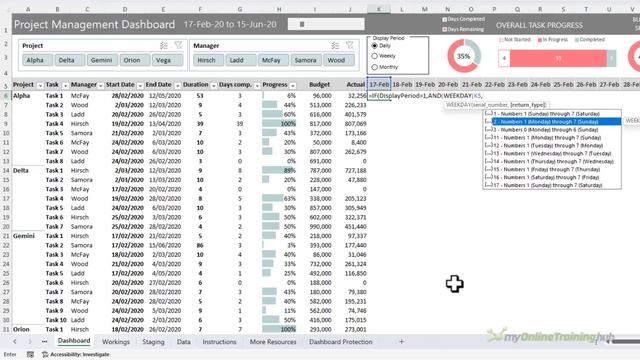Click macro record icon in status bar

pos(30,354)
